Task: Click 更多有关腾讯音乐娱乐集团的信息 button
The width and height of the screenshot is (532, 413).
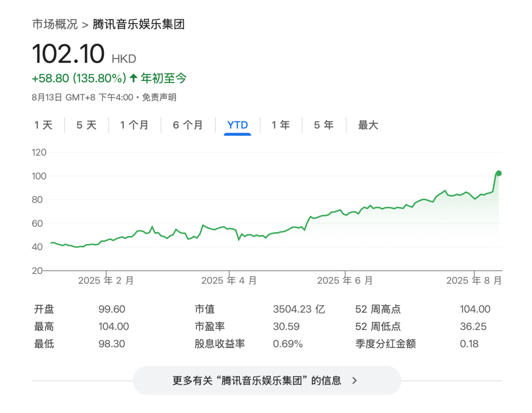Action: pos(256,380)
